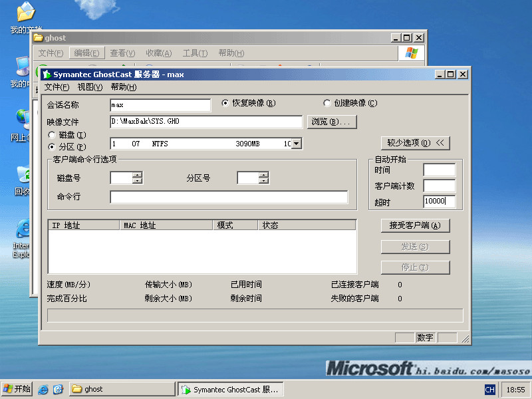Click the 接受客户端 button
The height and width of the screenshot is (399, 532).
coord(415,225)
